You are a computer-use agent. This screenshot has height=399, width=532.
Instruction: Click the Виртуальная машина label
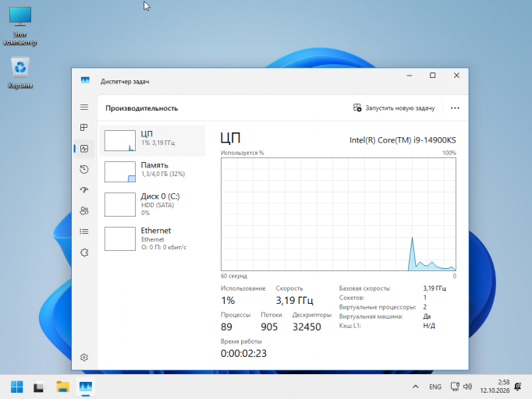click(371, 316)
